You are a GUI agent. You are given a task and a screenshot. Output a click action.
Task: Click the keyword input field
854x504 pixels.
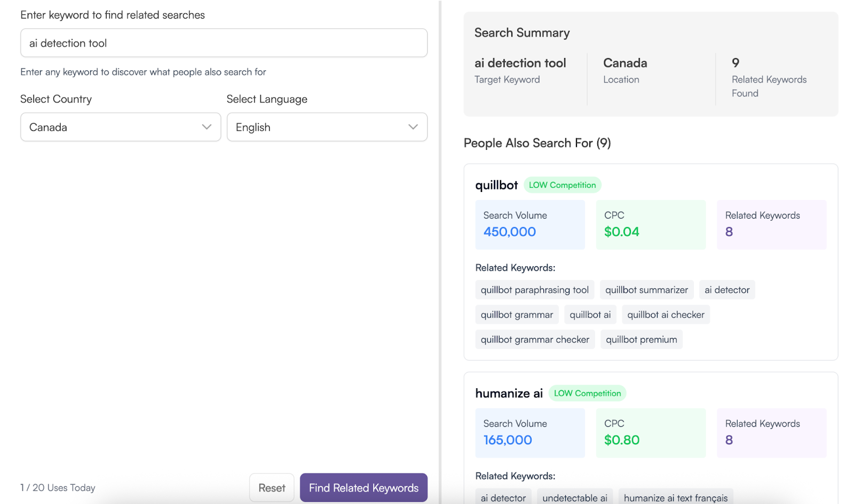[224, 43]
